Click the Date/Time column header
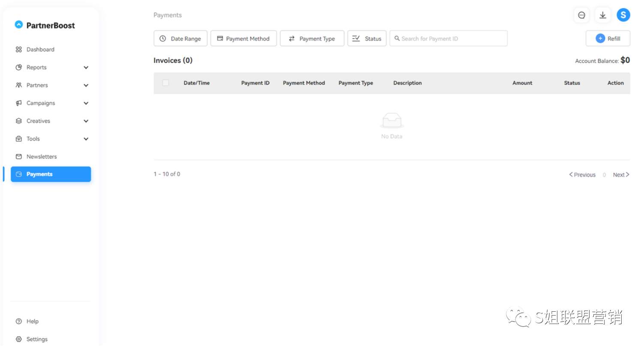This screenshot has height=346, width=644. 197,83
